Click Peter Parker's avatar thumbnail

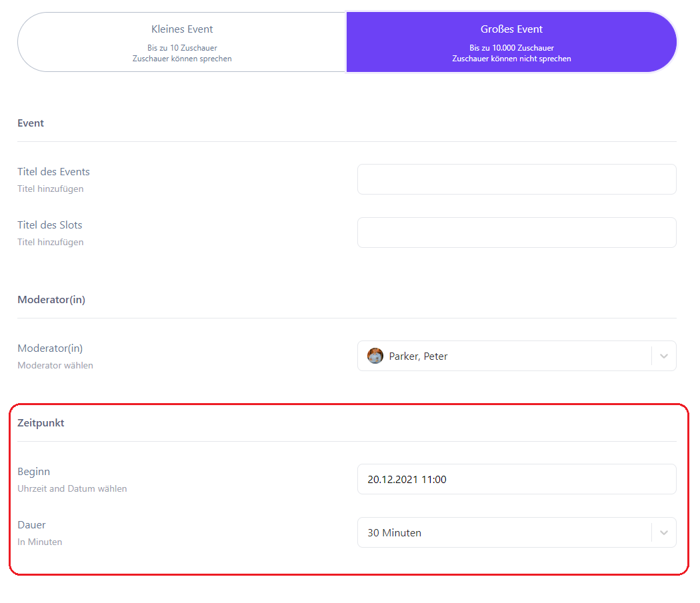pos(375,356)
